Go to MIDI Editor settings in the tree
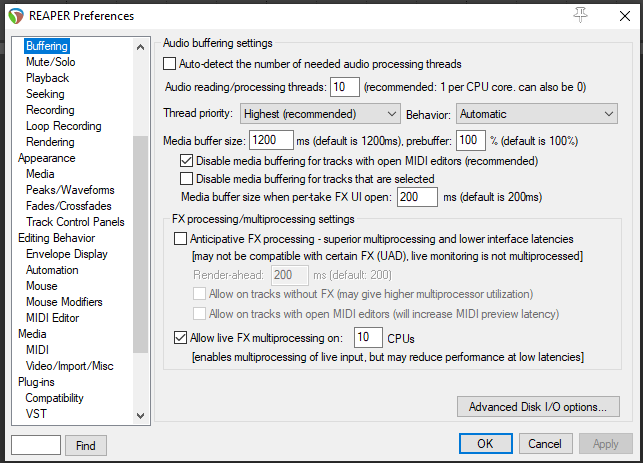 click(53, 318)
